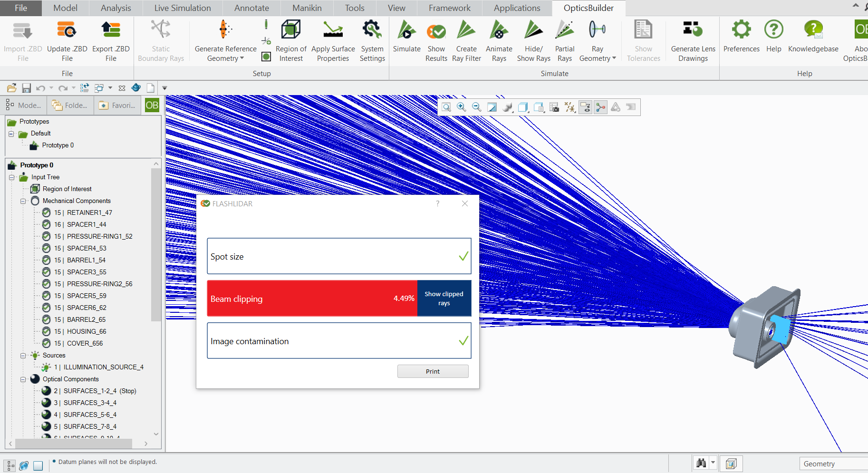The height and width of the screenshot is (473, 868).
Task: Toggle status icon of BARREL1_54
Action: (46, 260)
